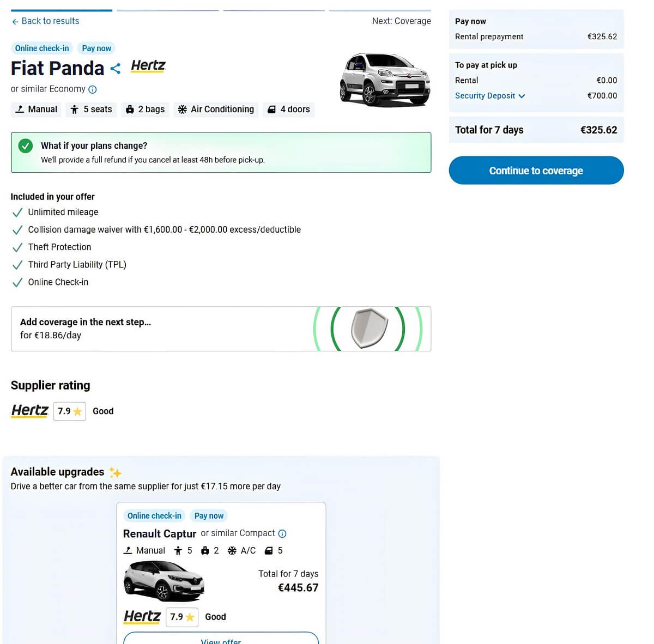
Task: Click the Pay now tag on Renault Captur card
Action: coord(209,516)
